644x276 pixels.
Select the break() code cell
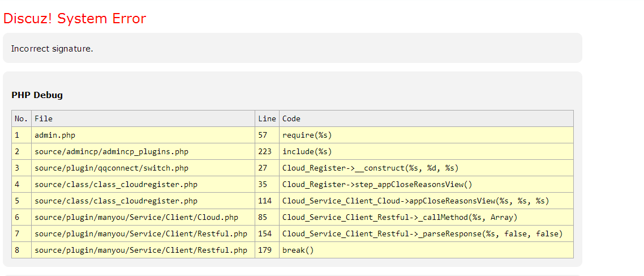(x=426, y=250)
